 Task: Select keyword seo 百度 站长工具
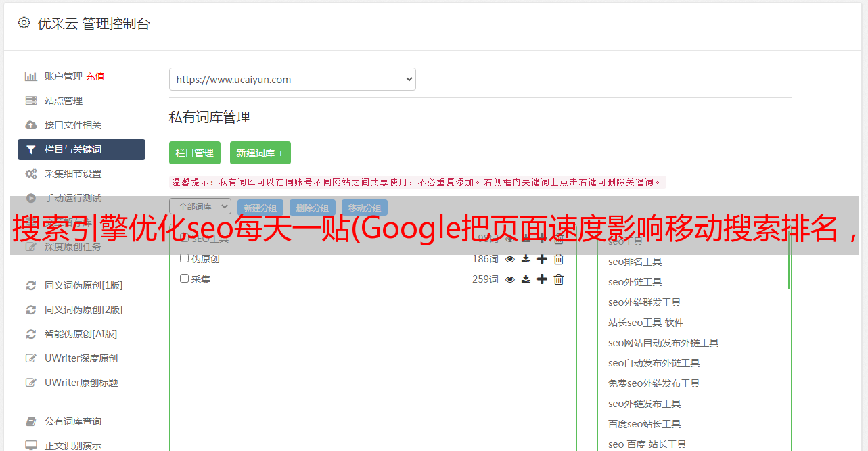point(647,444)
